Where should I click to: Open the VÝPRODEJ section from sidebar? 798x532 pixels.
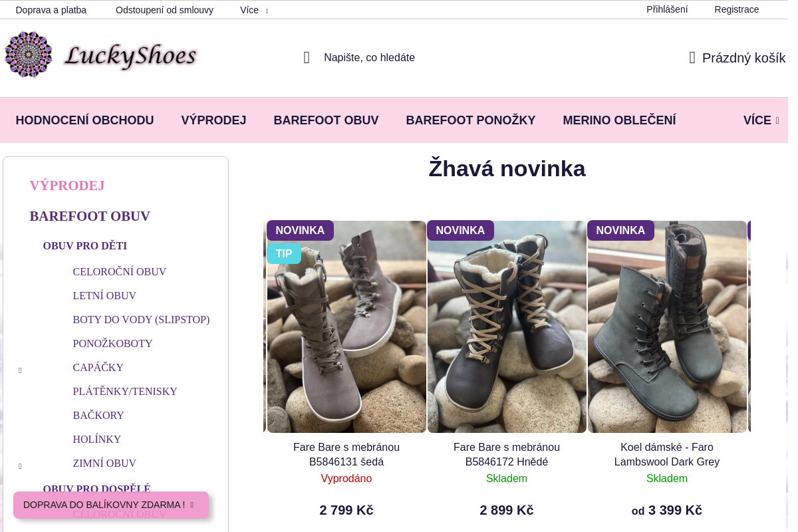(x=66, y=186)
